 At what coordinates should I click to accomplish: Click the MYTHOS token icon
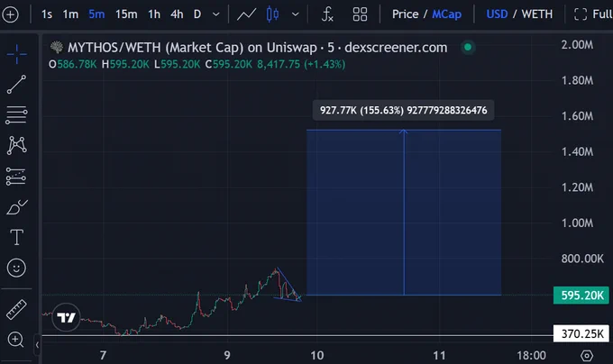coord(57,47)
